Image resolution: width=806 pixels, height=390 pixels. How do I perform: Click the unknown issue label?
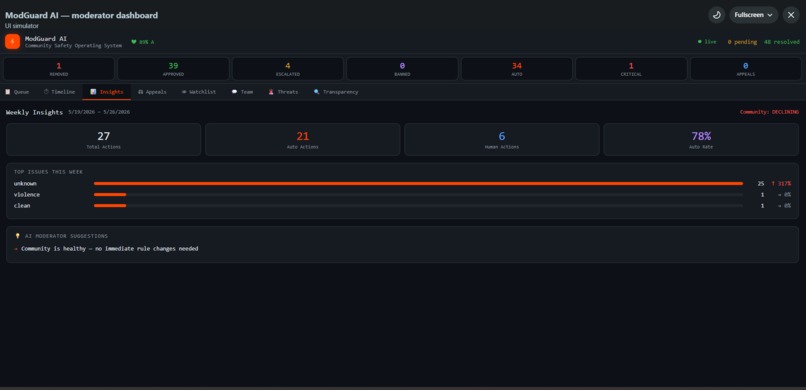point(25,183)
